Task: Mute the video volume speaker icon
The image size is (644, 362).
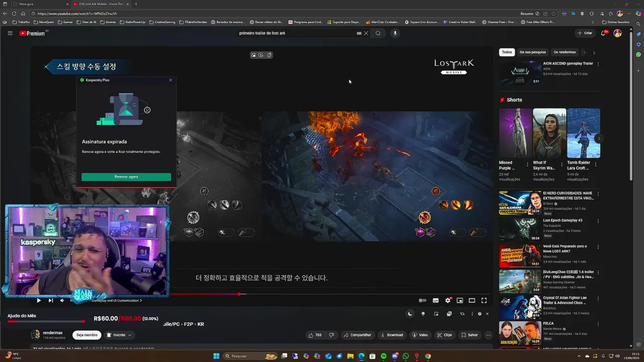Action: pos(62,301)
